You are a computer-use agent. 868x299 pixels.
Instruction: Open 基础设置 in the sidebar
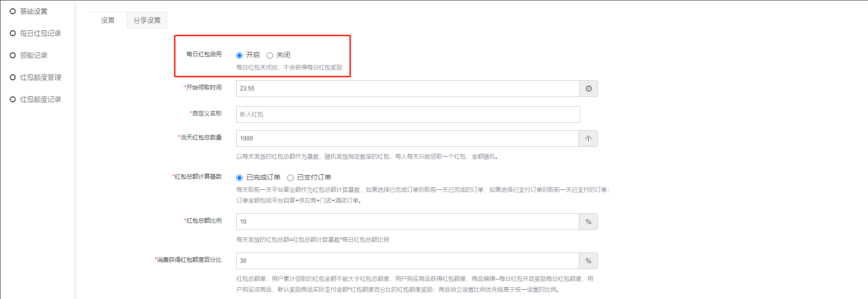pos(33,11)
